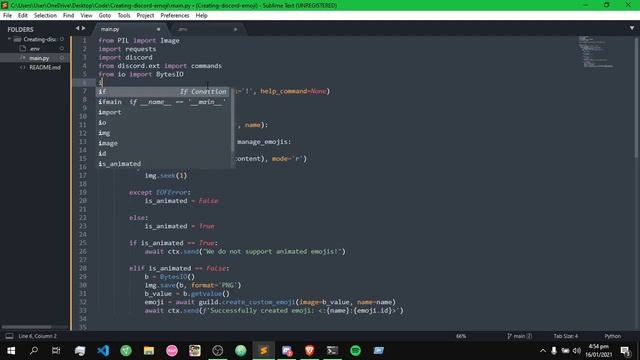This screenshot has height=360, width=640.
Task: Open Task View on the taskbar
Action: click(x=56, y=351)
